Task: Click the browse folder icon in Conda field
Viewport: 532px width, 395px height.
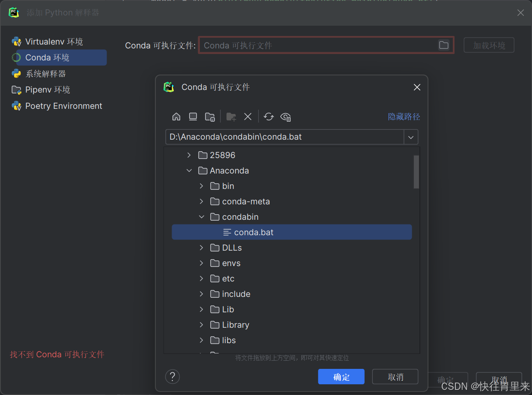Action: pos(444,45)
